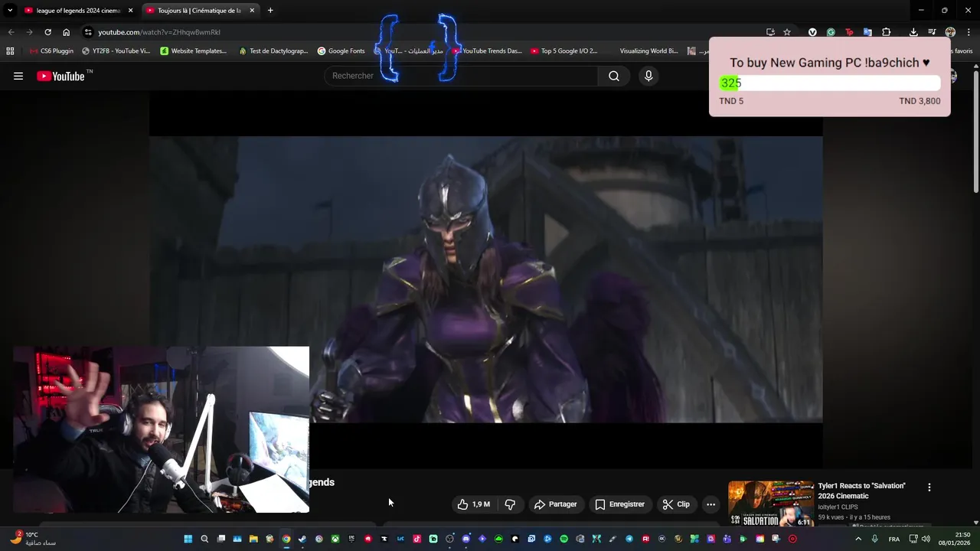Open Discord from taskbar
Screen dimensions: 980x551
point(465,539)
